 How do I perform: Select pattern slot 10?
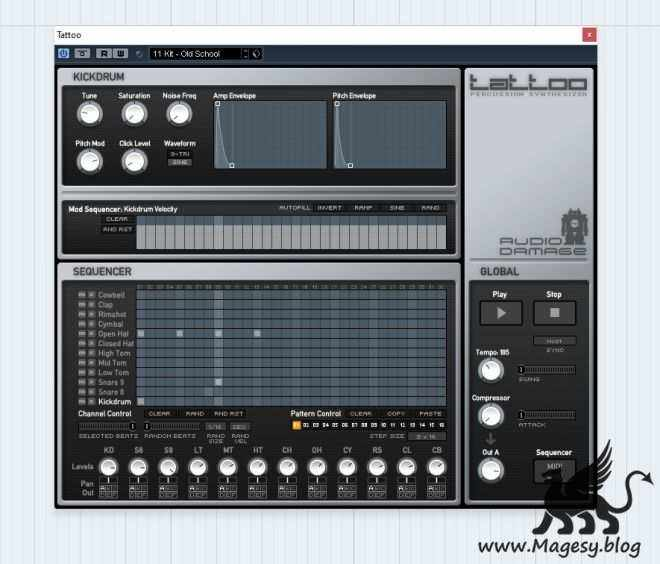pos(383,426)
